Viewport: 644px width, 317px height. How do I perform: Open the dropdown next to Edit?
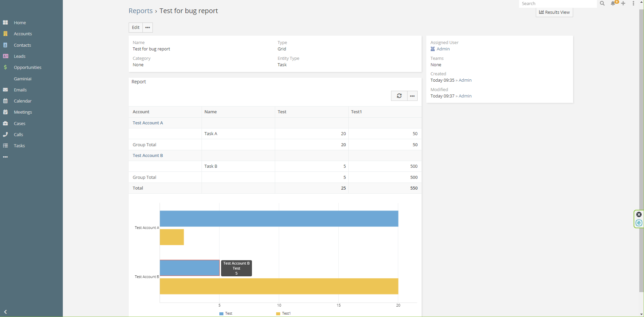(x=147, y=28)
